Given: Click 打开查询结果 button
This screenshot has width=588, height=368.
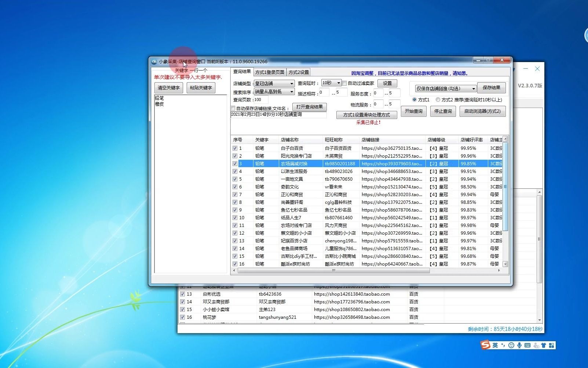Looking at the screenshot, I should (310, 107).
